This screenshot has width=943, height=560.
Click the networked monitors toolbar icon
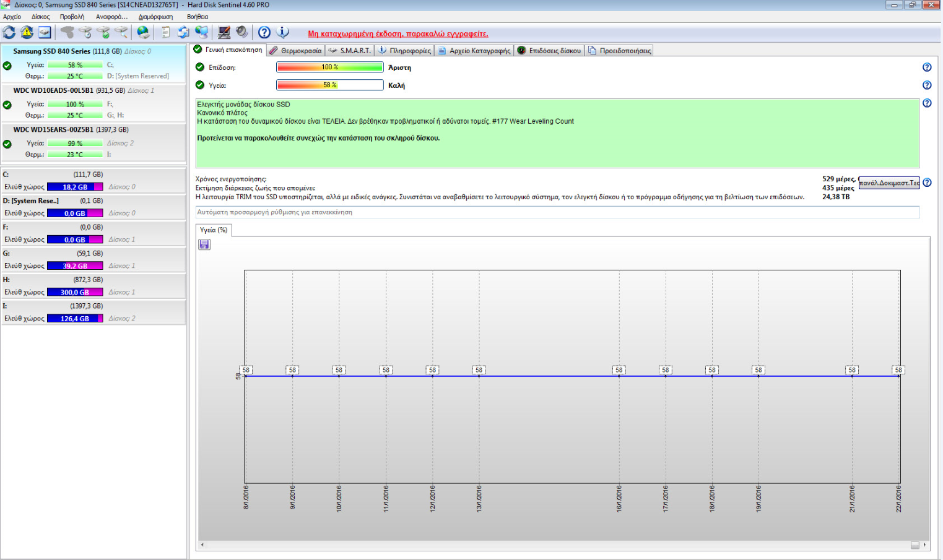point(202,32)
